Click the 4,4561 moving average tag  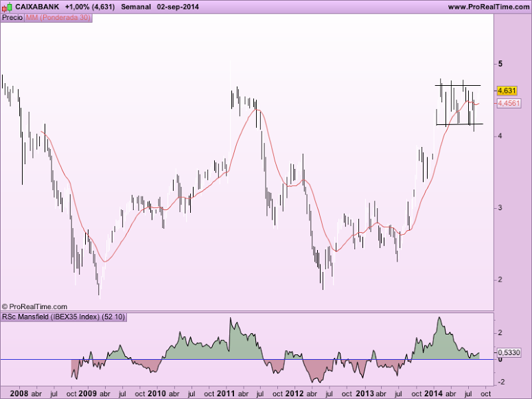coord(509,103)
